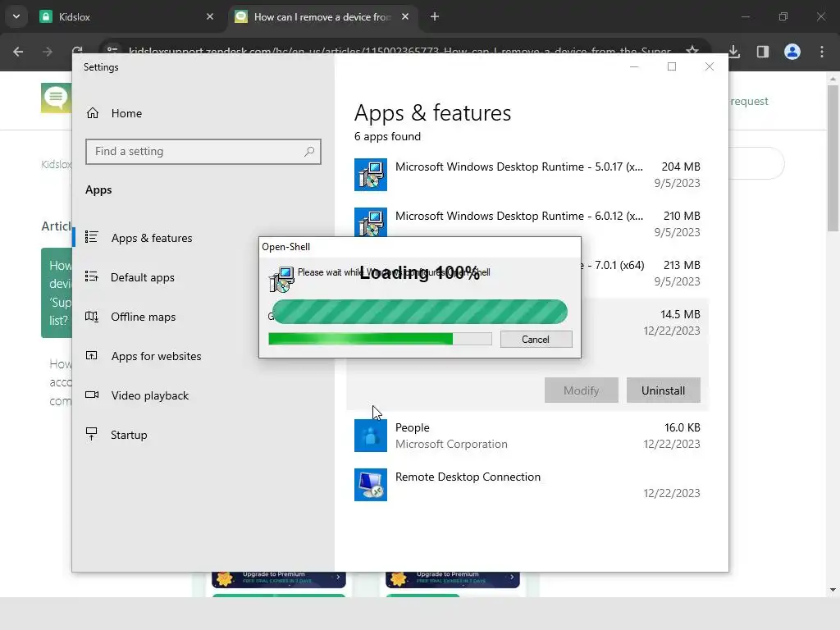
Task: Select the Remote Desktop Connection entry
Action: [527, 485]
